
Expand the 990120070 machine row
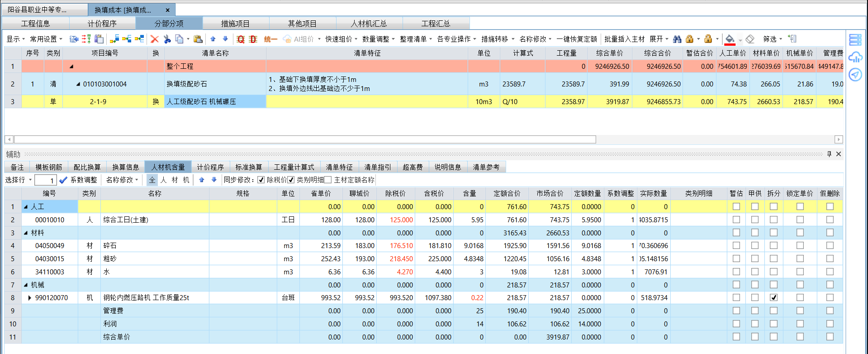[29, 298]
